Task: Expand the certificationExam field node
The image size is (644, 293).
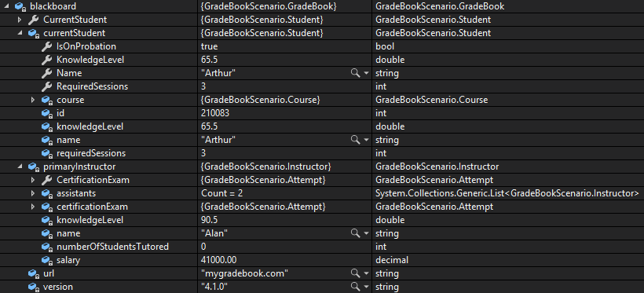Action: pos(33,207)
